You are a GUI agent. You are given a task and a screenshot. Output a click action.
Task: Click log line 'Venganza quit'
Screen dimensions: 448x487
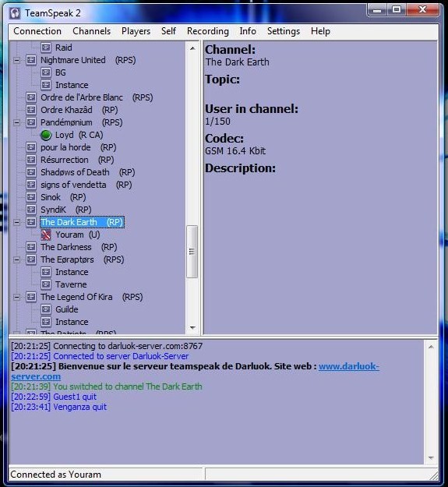[x=59, y=407]
